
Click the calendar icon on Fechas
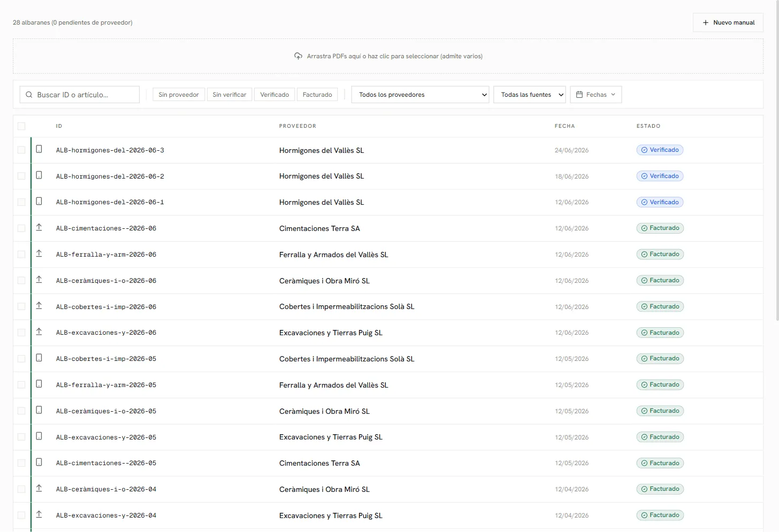point(579,95)
